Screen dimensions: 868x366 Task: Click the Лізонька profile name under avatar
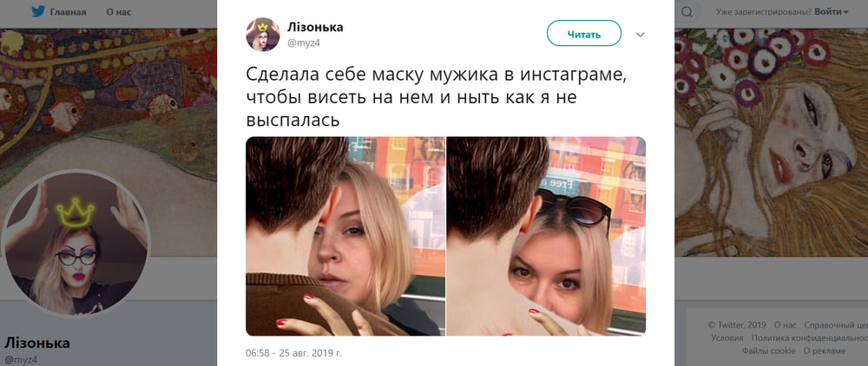point(37,343)
